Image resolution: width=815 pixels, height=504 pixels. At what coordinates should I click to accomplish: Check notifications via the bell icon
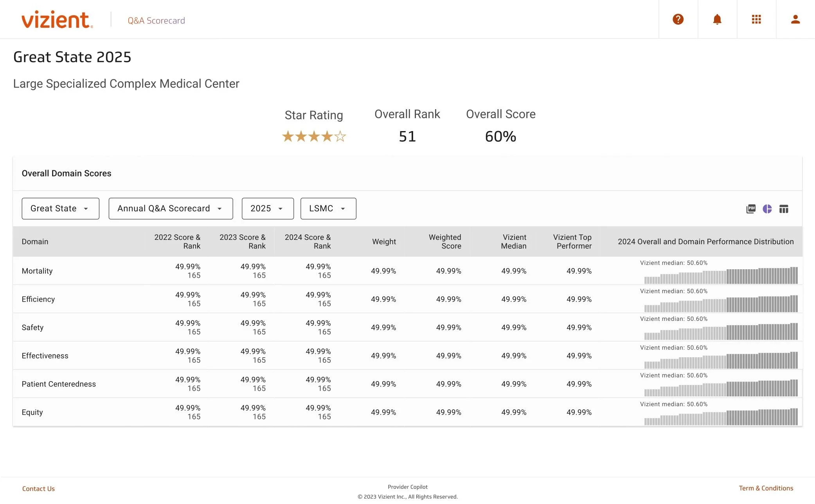(x=717, y=19)
